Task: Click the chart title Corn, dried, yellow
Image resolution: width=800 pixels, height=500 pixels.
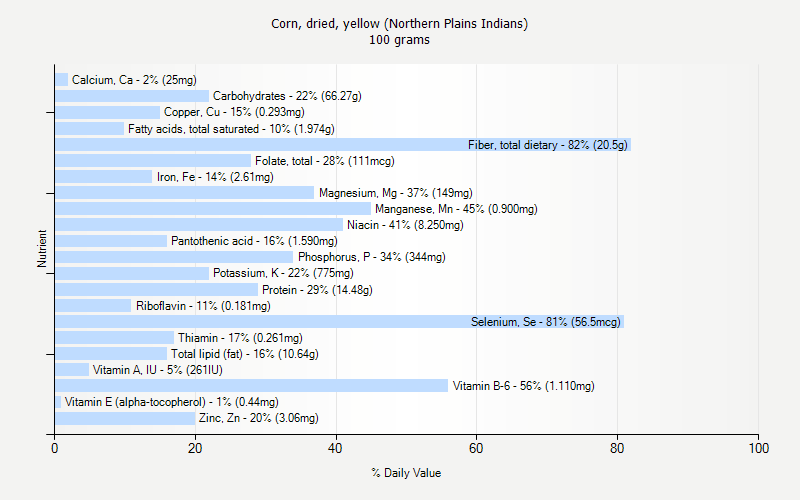Action: coord(399,23)
